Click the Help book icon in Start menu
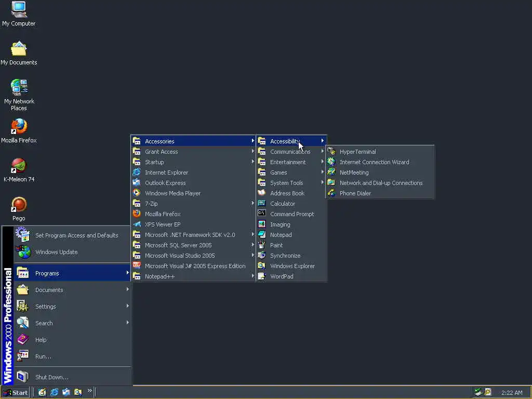 (x=23, y=339)
